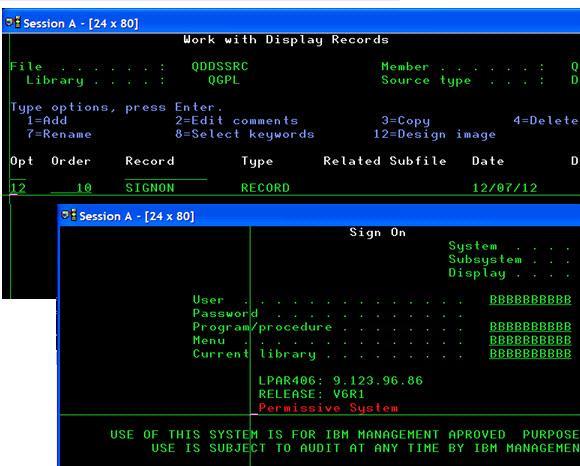The image size is (580, 466).
Task: Click the 1=Add option text
Action: [47, 121]
